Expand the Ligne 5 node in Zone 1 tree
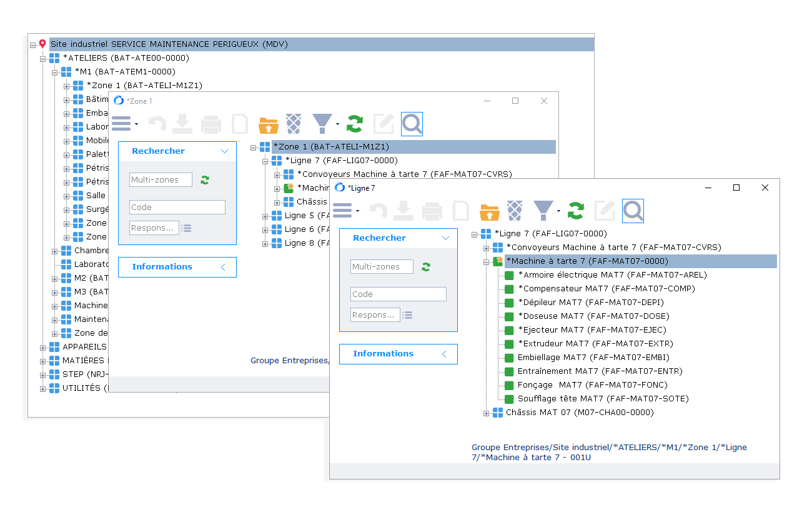Viewport: 812px width, 512px height. [265, 216]
